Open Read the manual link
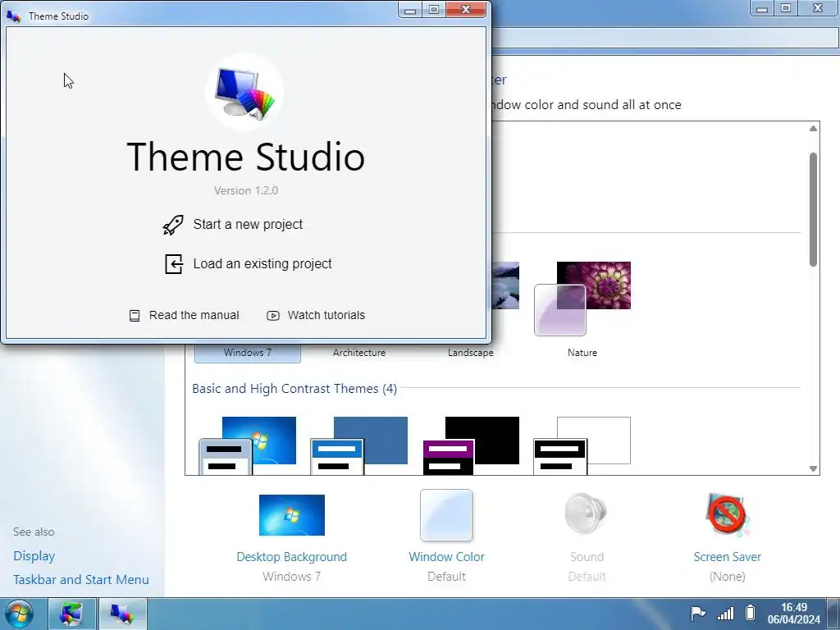The height and width of the screenshot is (630, 840). click(185, 315)
